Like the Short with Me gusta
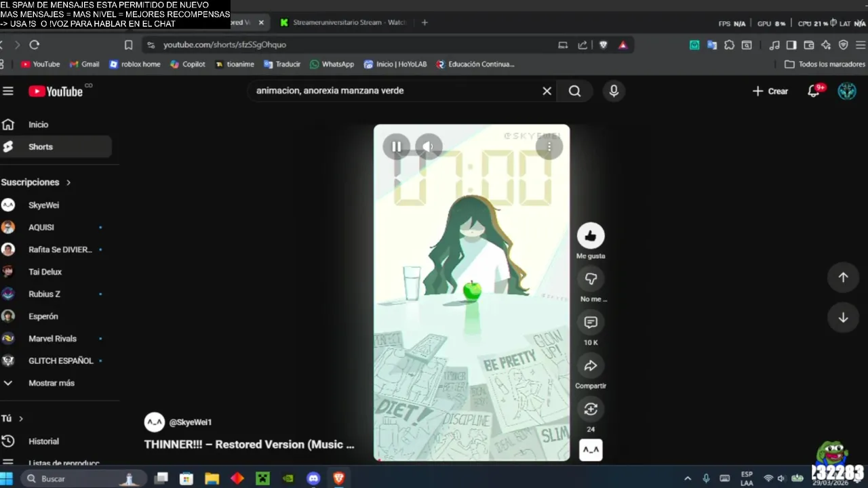The height and width of the screenshot is (488, 868). 591,236
